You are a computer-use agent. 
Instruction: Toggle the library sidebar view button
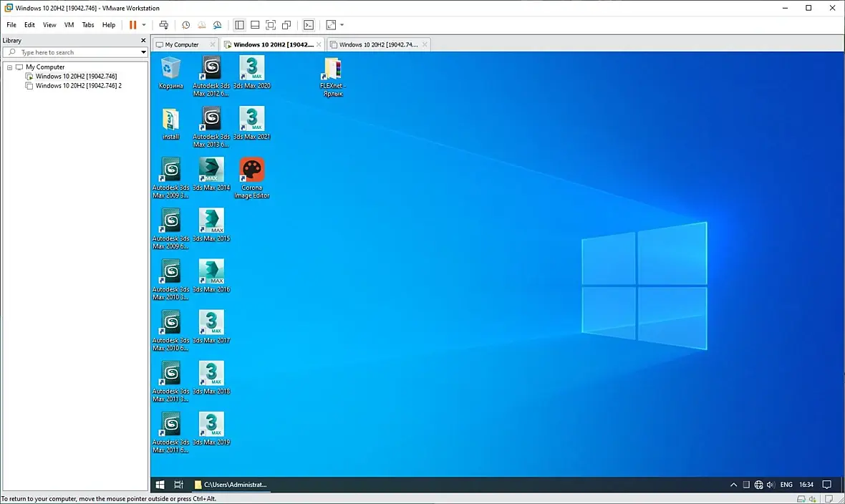coord(239,25)
